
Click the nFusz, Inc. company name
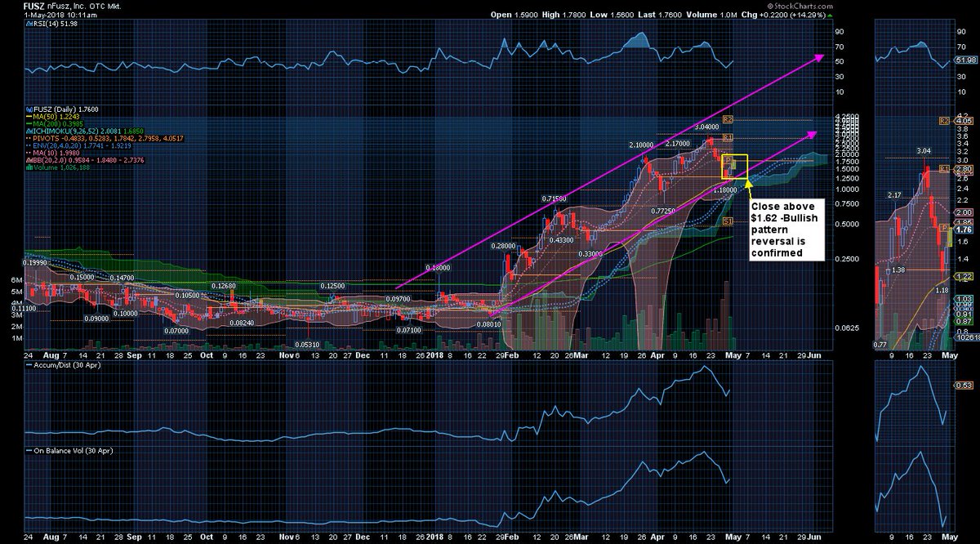click(x=66, y=6)
